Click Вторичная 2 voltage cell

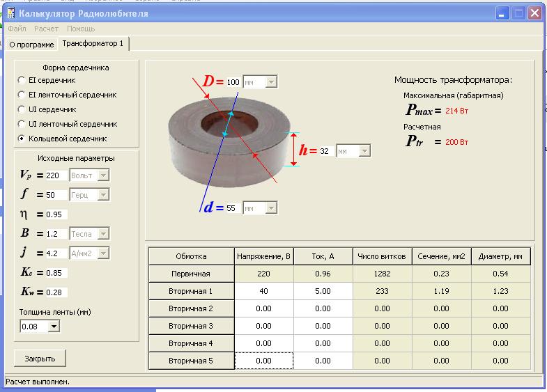point(263,308)
